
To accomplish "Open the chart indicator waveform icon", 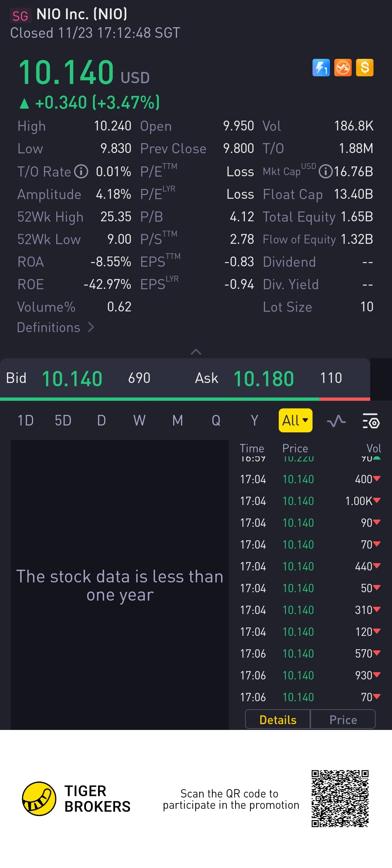I will [x=336, y=421].
